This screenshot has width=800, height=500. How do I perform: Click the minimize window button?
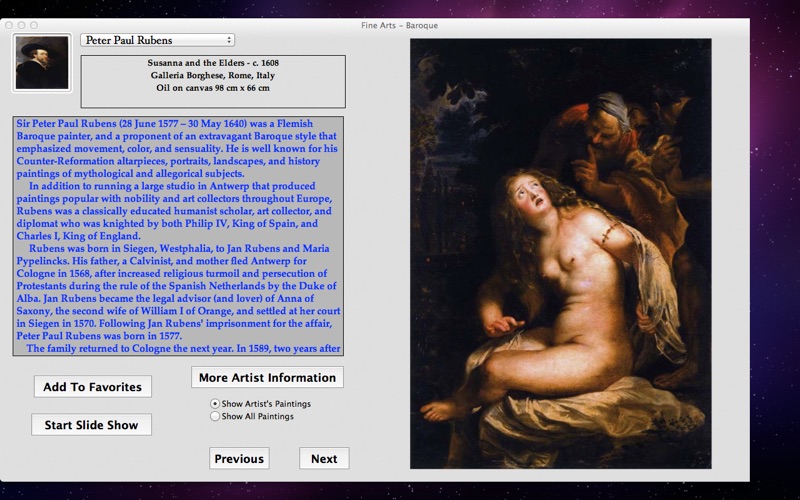[x=21, y=25]
